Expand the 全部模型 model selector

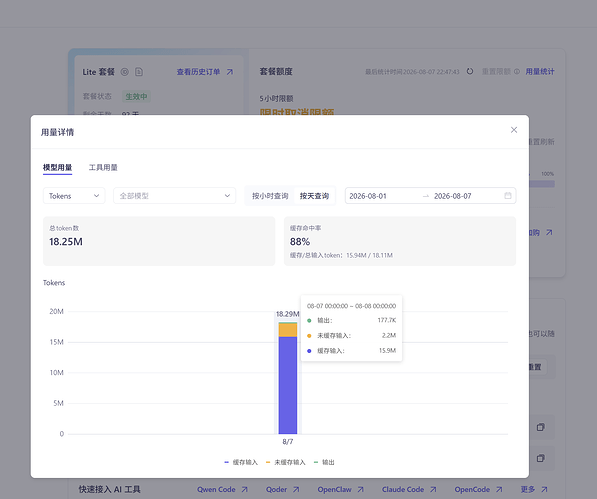coord(174,196)
